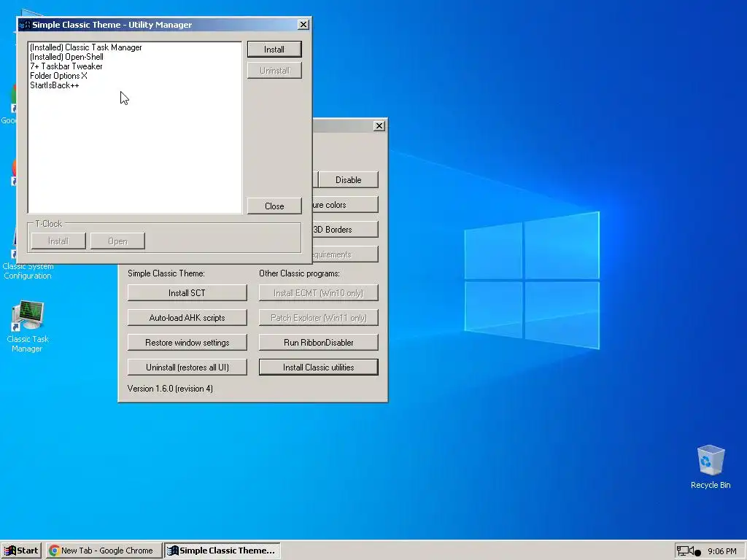Viewport: 747px width, 560px height.
Task: Open the Start menu button
Action: [21, 551]
